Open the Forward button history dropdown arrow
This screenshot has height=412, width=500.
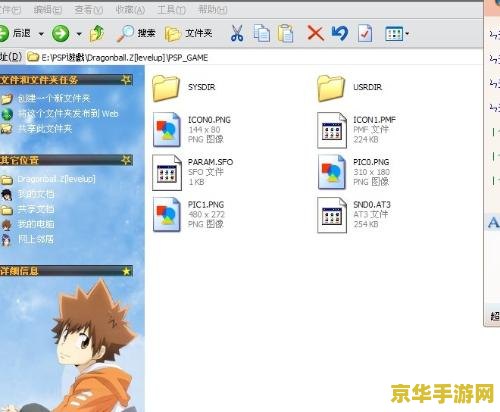tap(79, 34)
